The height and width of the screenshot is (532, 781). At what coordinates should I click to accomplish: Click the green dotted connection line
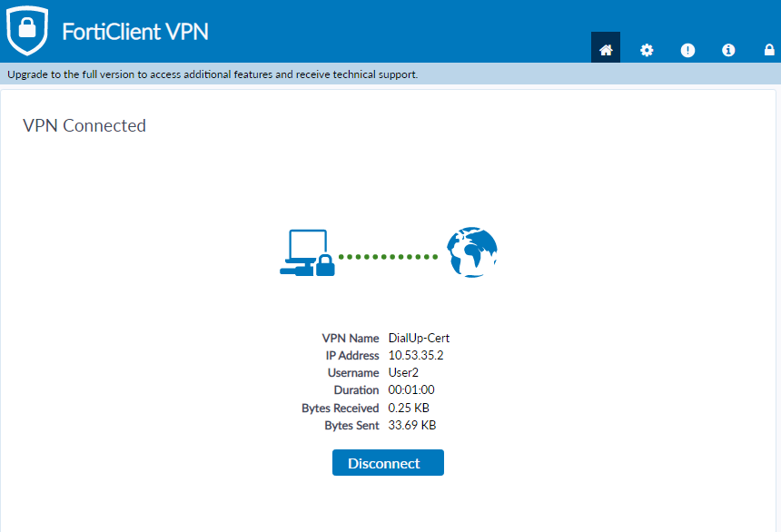pos(389,257)
